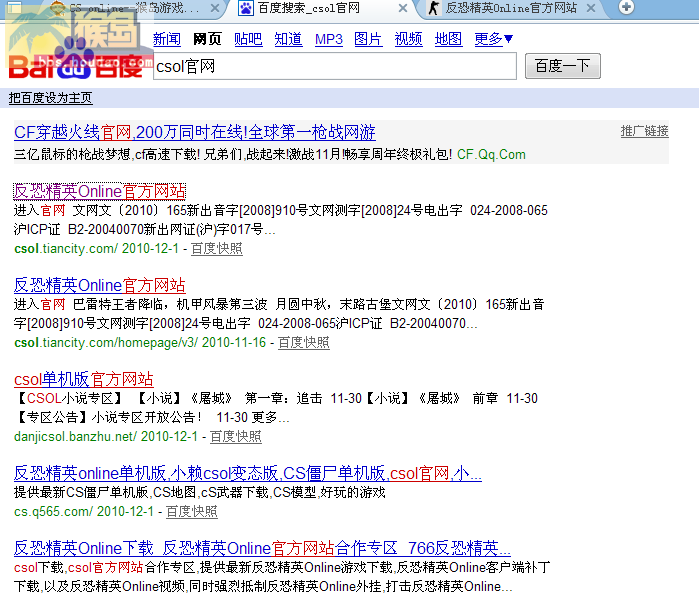The image size is (699, 599).
Task: Click the cs.q565.com/ 2010-12-1 URL text
Action: (84, 511)
